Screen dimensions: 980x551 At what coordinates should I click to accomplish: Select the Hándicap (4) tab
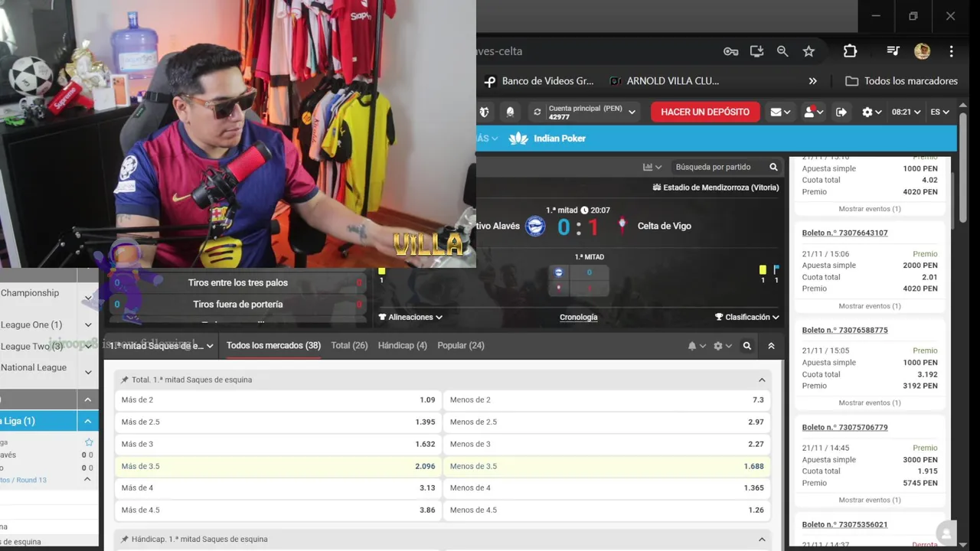point(402,346)
